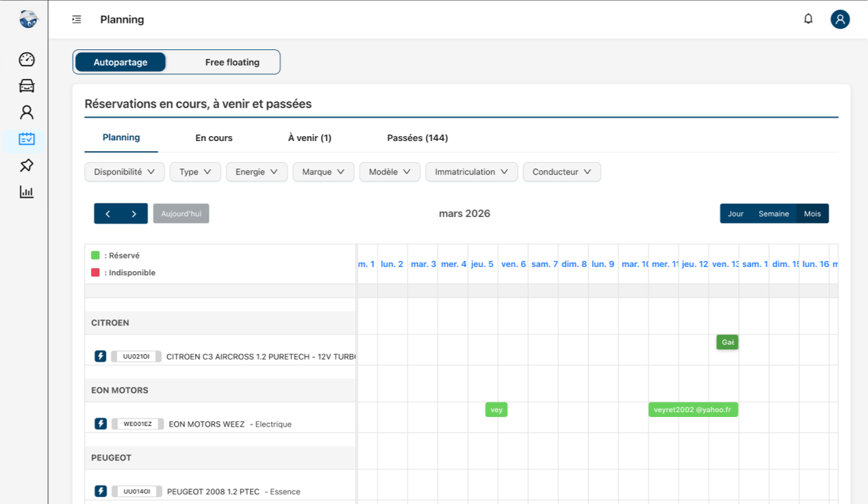Click CITROEN C3 AIRCROSS 1.2 PURETECH text

pos(261,356)
